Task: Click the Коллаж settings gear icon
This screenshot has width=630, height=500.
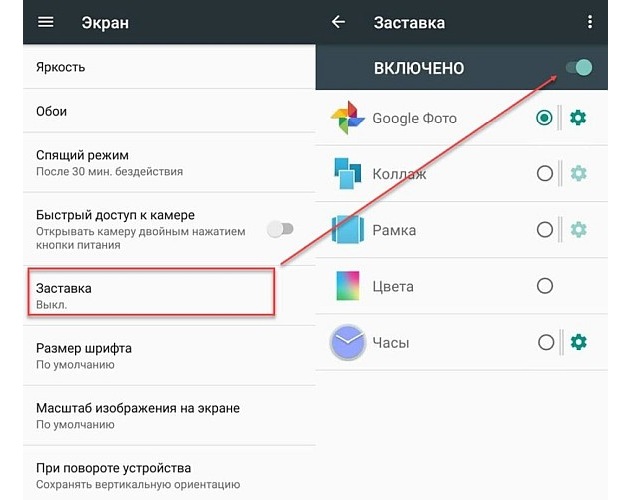Action: pos(578,174)
